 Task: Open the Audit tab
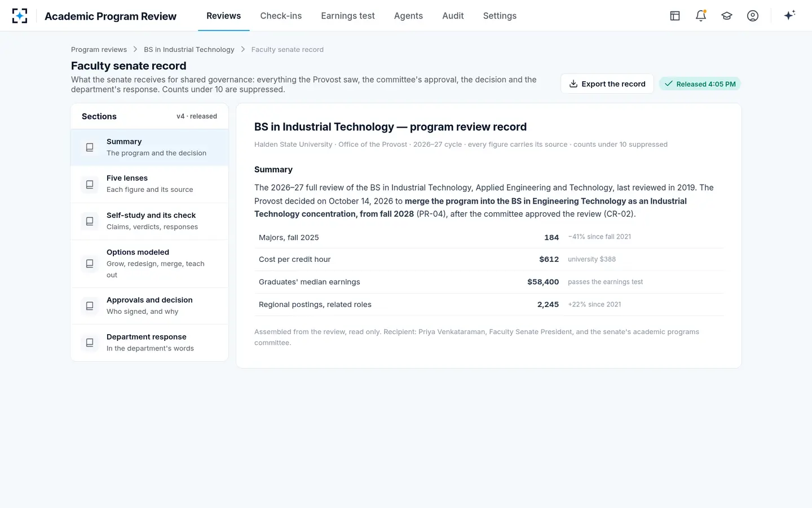point(453,16)
